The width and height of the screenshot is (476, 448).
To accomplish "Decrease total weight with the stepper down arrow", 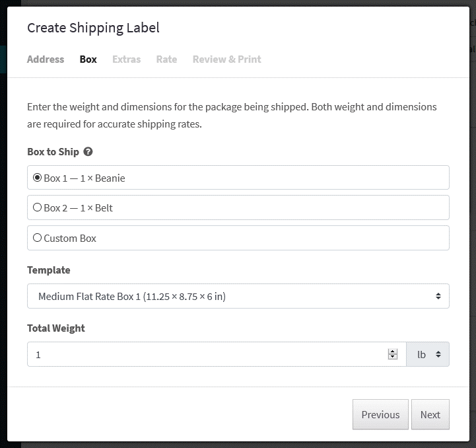I will click(x=393, y=357).
